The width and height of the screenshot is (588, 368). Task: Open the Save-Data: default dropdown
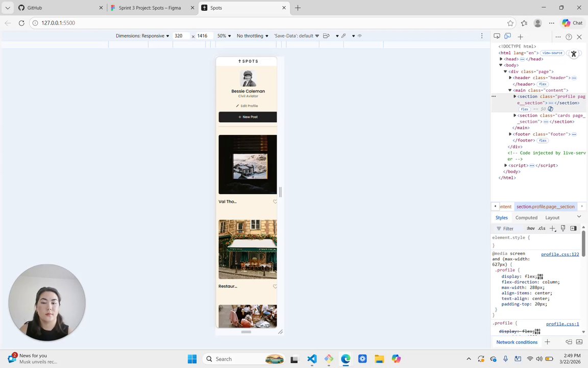coord(296,36)
